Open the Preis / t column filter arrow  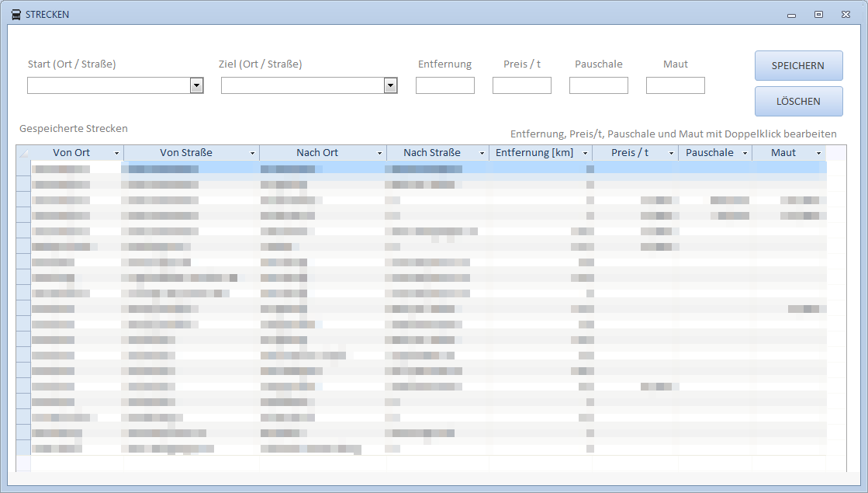click(671, 154)
